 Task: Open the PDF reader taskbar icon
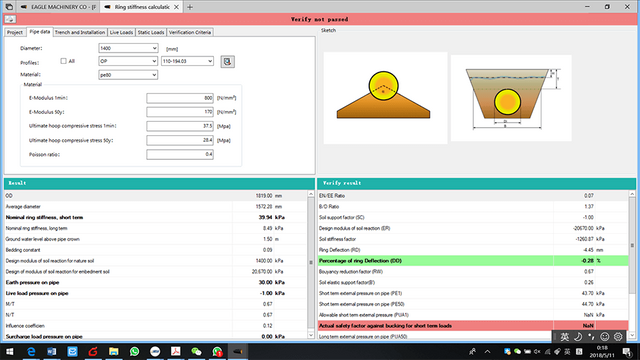pos(176,351)
